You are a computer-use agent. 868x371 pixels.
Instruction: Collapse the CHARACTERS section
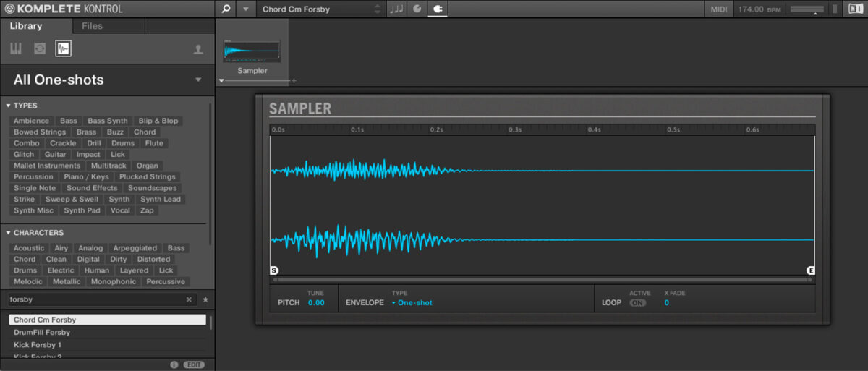(x=8, y=233)
